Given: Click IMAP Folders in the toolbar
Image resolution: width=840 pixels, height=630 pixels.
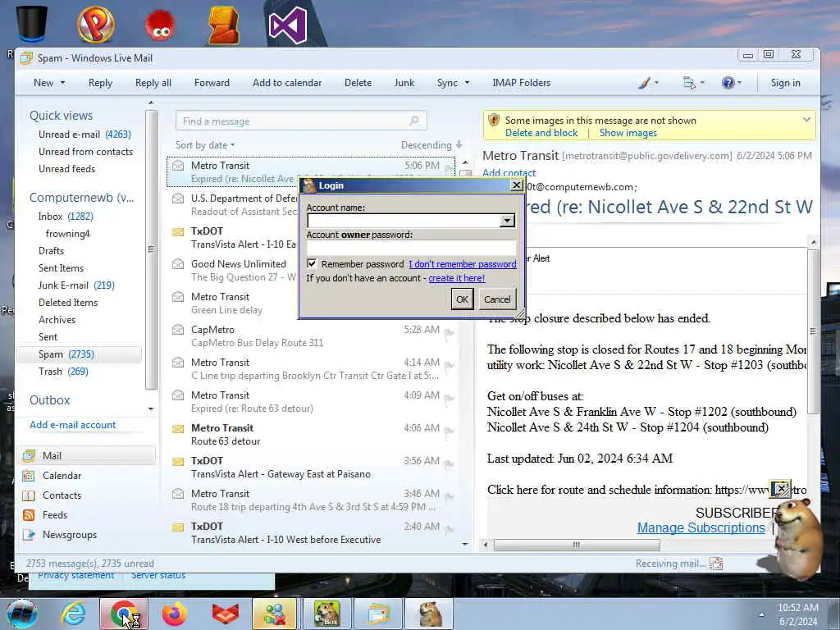Looking at the screenshot, I should click(521, 83).
